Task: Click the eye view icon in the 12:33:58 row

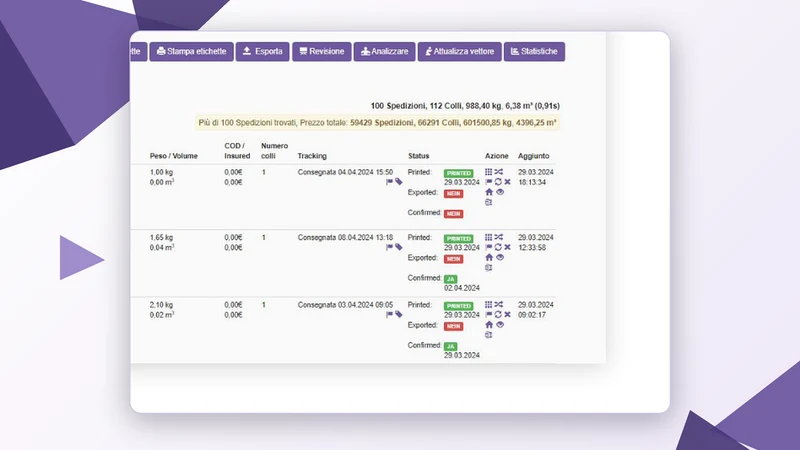Action: tap(500, 258)
